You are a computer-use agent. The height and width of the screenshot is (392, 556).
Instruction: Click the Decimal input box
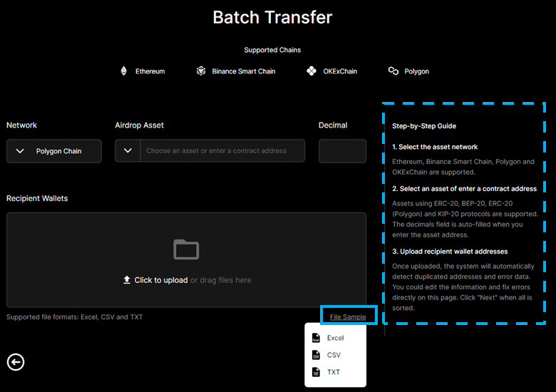pos(342,151)
